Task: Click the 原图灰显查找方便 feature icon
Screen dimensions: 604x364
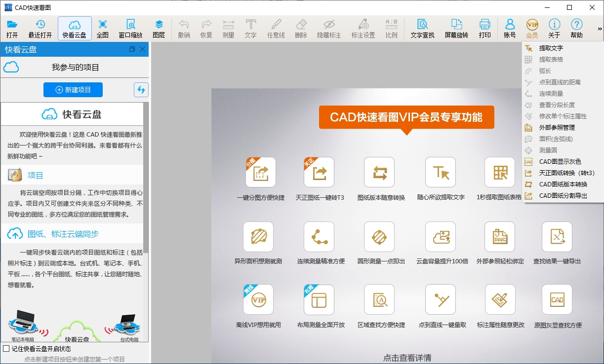Action: (557, 299)
